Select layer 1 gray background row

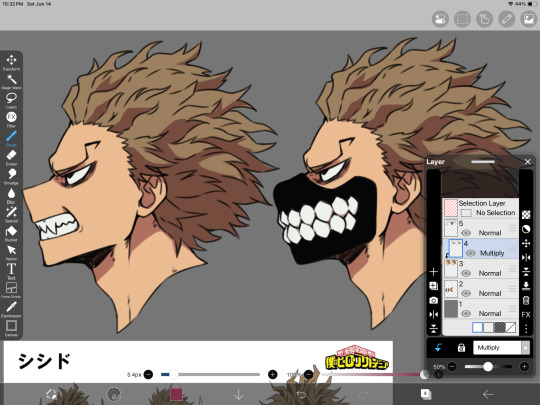(x=480, y=309)
